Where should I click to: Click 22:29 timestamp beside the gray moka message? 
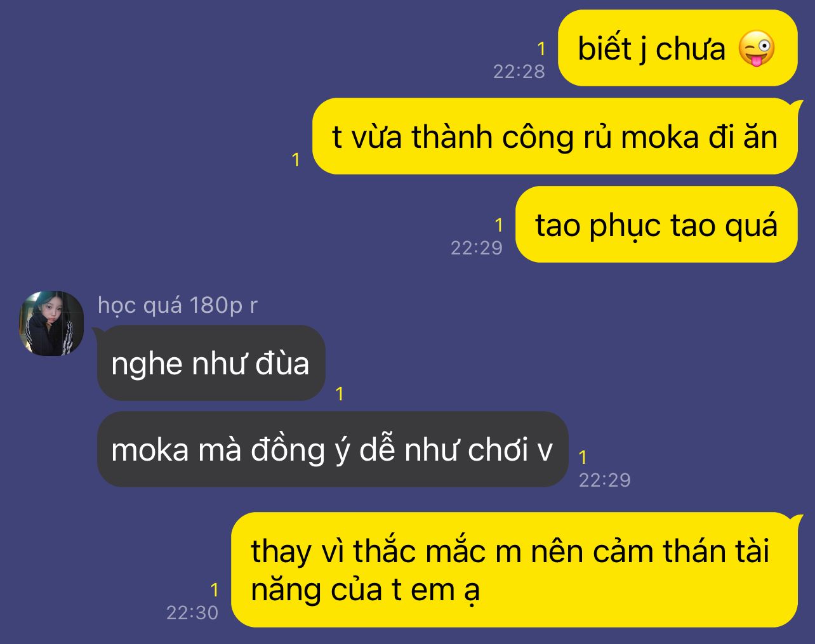605,480
